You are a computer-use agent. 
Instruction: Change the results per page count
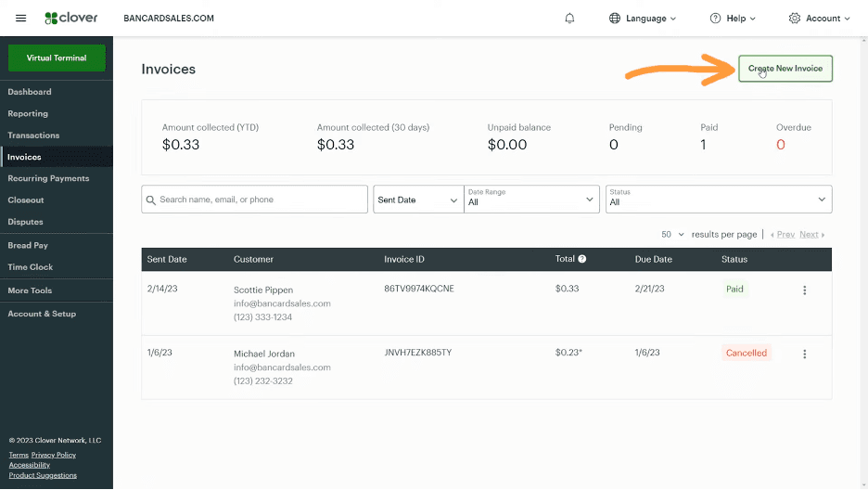pos(672,235)
